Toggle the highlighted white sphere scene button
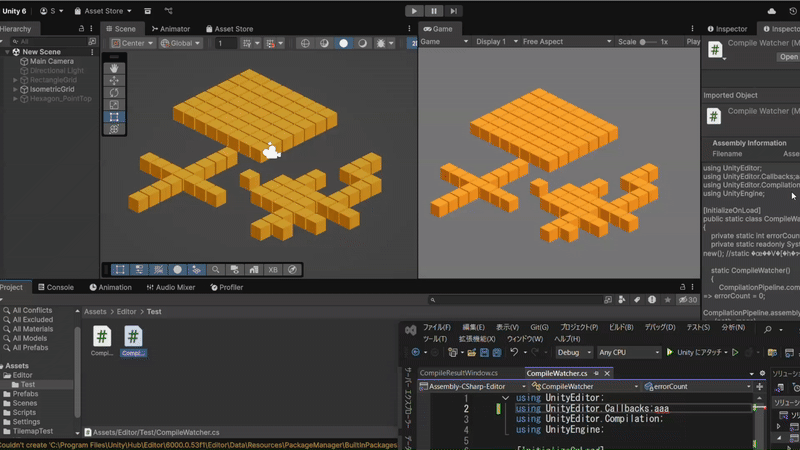The image size is (800, 450). [x=343, y=43]
